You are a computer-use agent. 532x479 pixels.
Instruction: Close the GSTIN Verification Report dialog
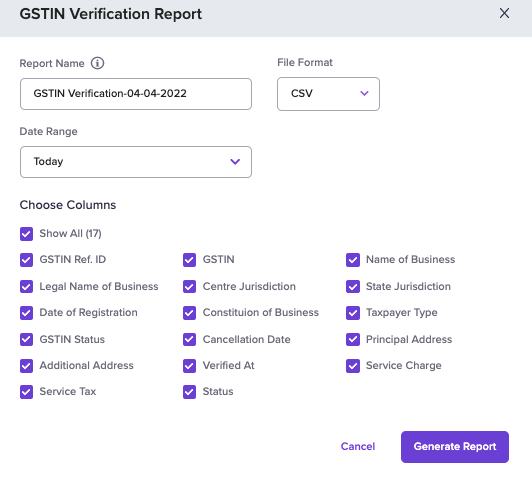tap(504, 14)
